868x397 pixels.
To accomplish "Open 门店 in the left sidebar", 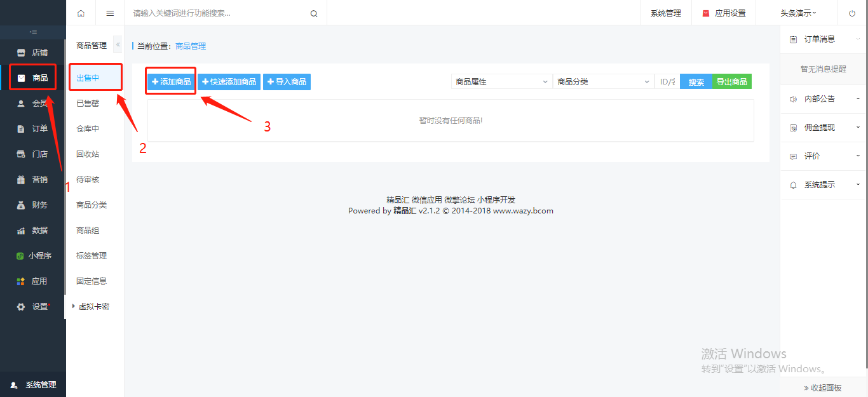I will [x=33, y=154].
